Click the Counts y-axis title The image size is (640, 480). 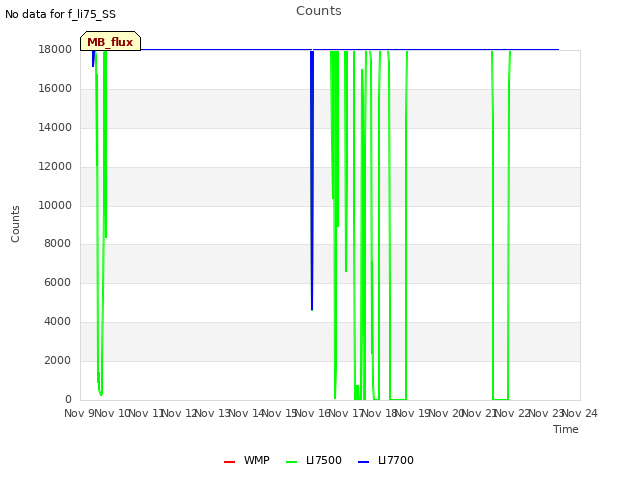pyautogui.click(x=15, y=224)
